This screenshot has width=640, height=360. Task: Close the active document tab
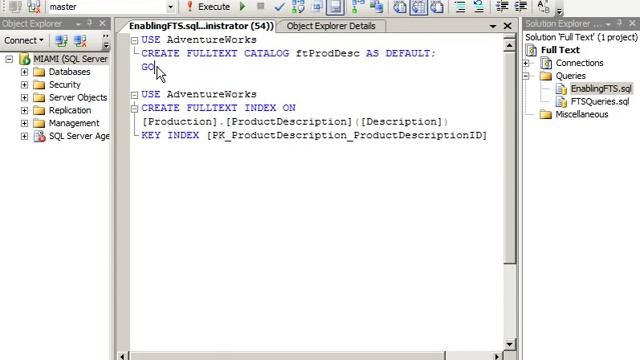tap(507, 26)
